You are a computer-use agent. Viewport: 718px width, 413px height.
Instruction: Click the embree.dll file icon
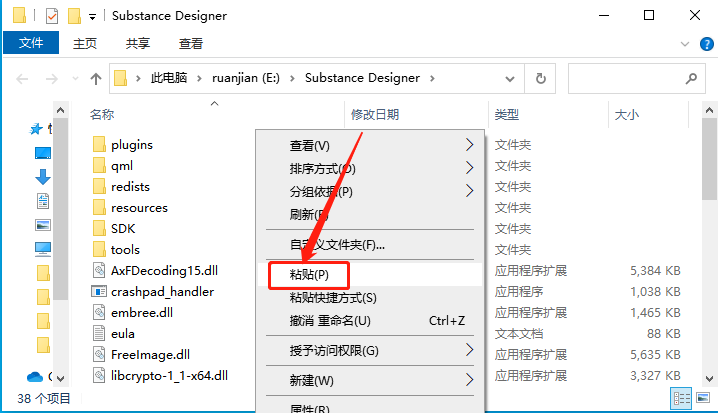99,312
